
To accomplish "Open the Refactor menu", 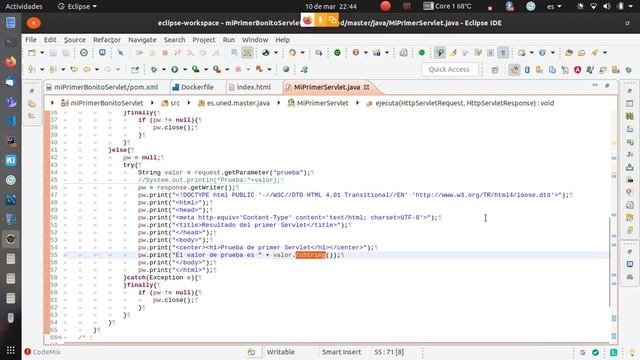I will (107, 40).
